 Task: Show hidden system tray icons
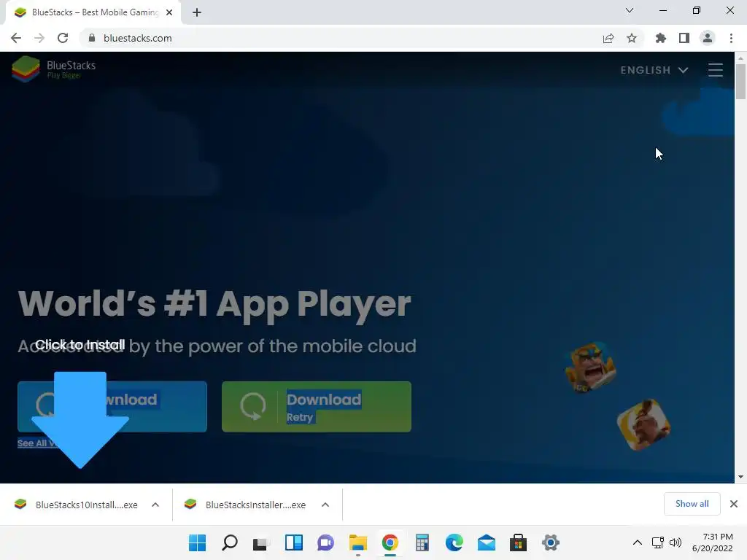[x=637, y=542]
